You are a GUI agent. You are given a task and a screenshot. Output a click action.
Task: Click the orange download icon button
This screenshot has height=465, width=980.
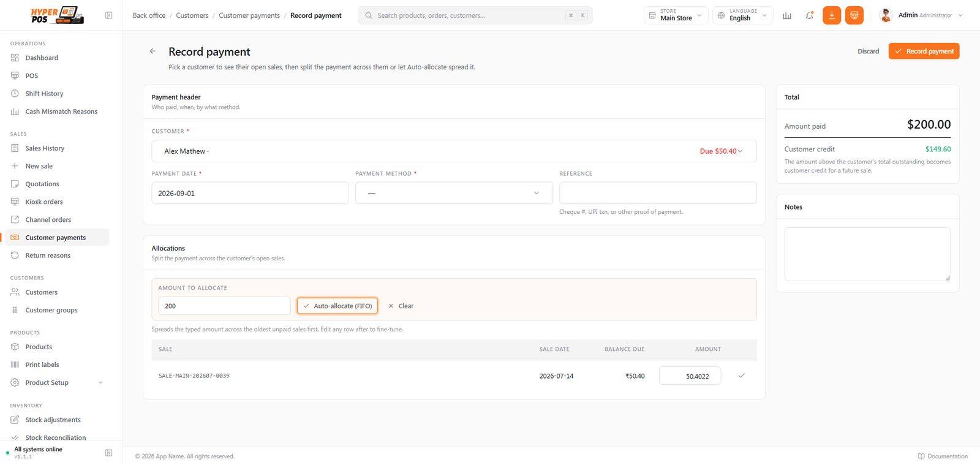(832, 15)
